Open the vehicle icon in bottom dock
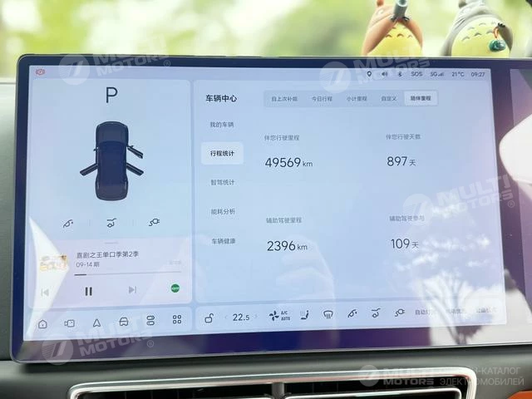 coord(123,321)
